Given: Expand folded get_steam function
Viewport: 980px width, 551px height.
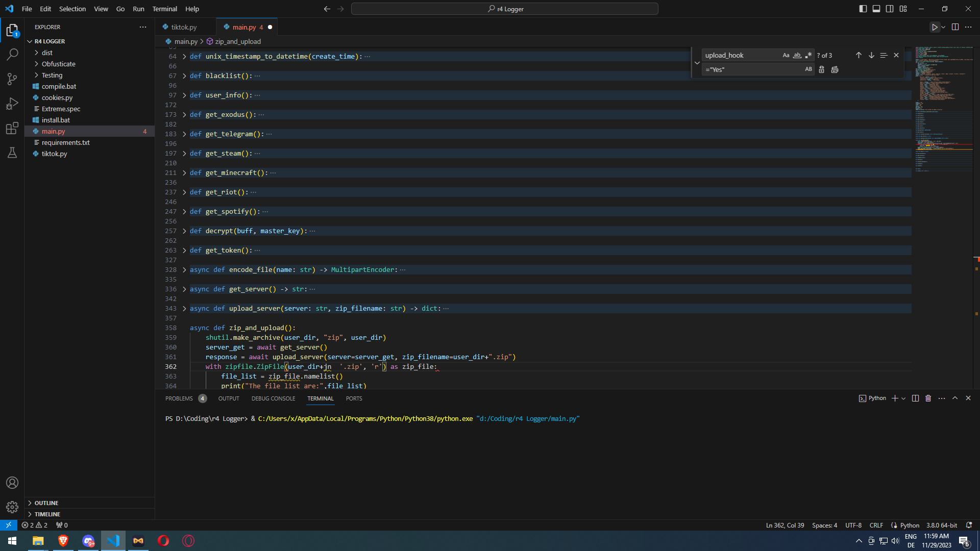Looking at the screenshot, I should tap(185, 154).
